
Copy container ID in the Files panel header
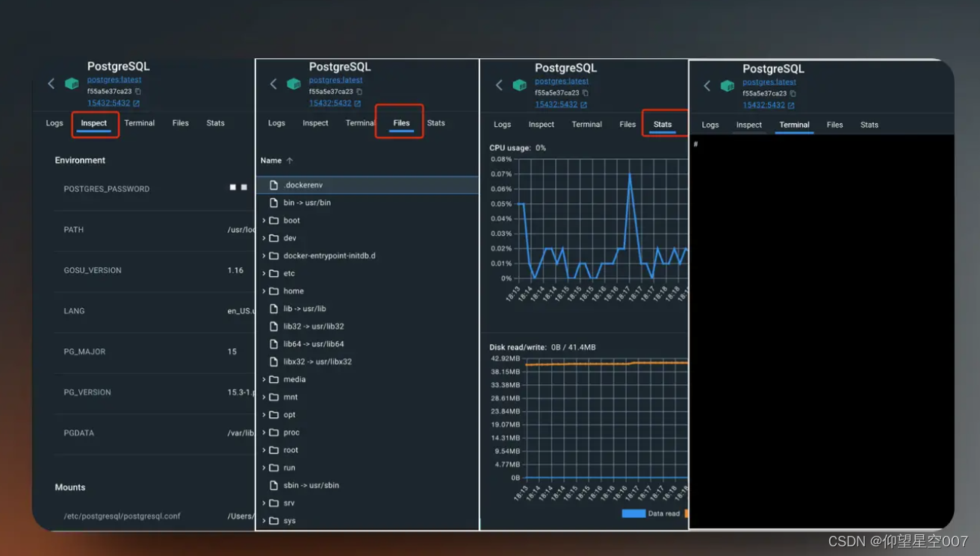(359, 92)
